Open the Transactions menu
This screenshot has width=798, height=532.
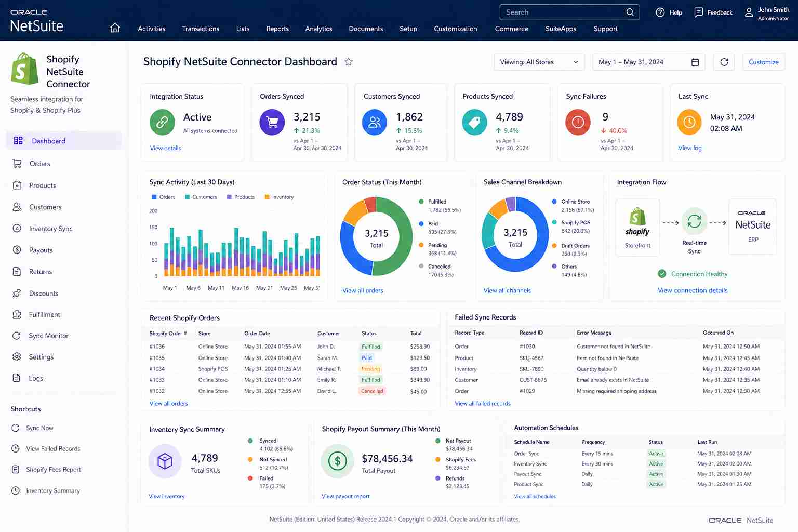coord(201,29)
